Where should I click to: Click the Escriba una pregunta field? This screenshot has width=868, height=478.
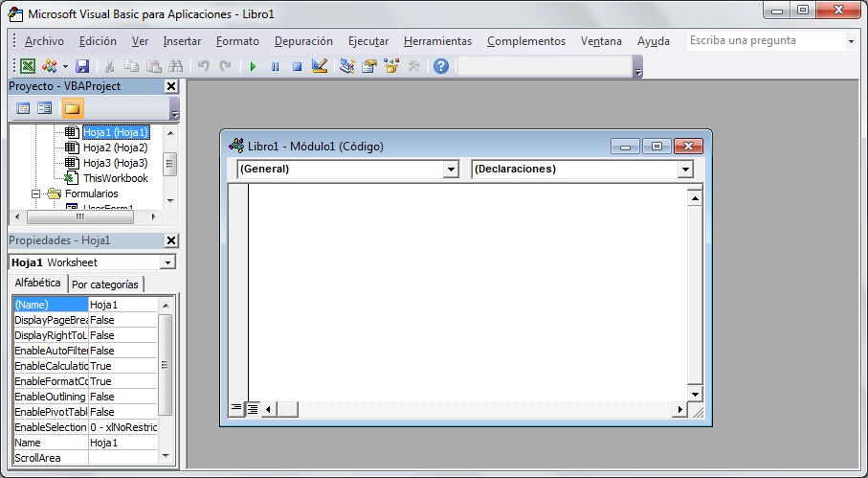point(766,40)
